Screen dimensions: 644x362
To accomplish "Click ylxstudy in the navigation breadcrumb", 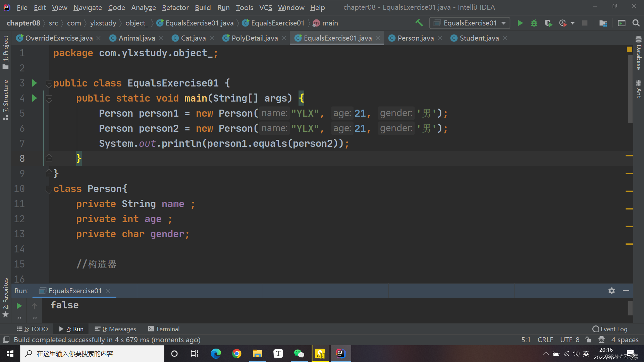I will (x=103, y=23).
